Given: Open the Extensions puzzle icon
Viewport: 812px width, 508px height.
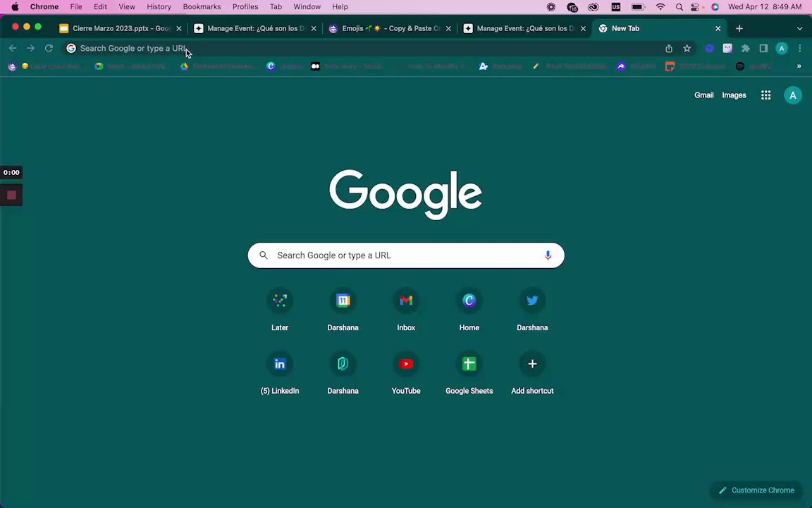Looking at the screenshot, I should [x=746, y=48].
